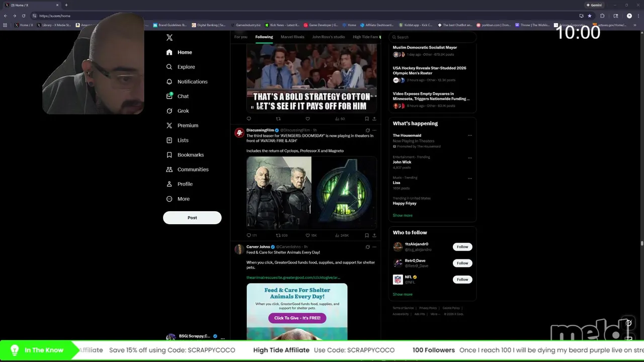Click Grok explain icon on Carver Johns post
This screenshot has width=644, height=362.
point(367,247)
